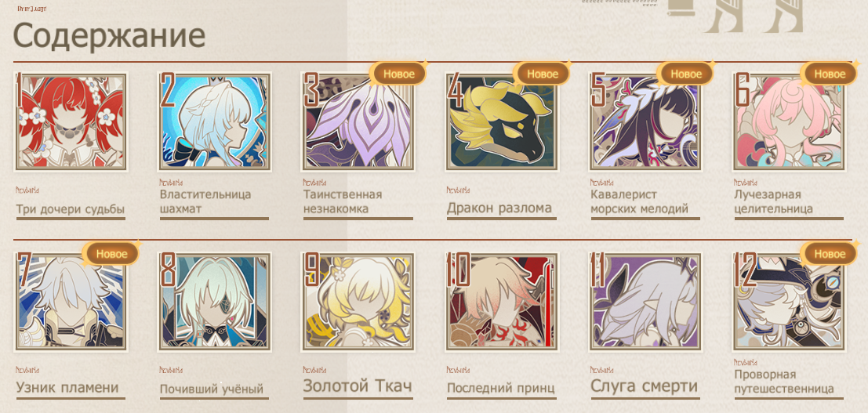The height and width of the screenshot is (413, 868).
Task: Select the blue chess ruler portrait numbered 2
Action: click(214, 121)
